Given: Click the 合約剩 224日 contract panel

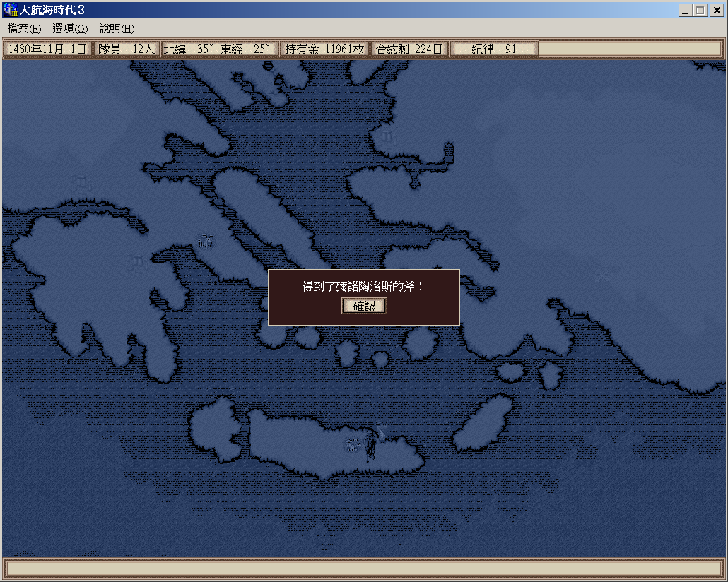Looking at the screenshot, I should coord(409,49).
